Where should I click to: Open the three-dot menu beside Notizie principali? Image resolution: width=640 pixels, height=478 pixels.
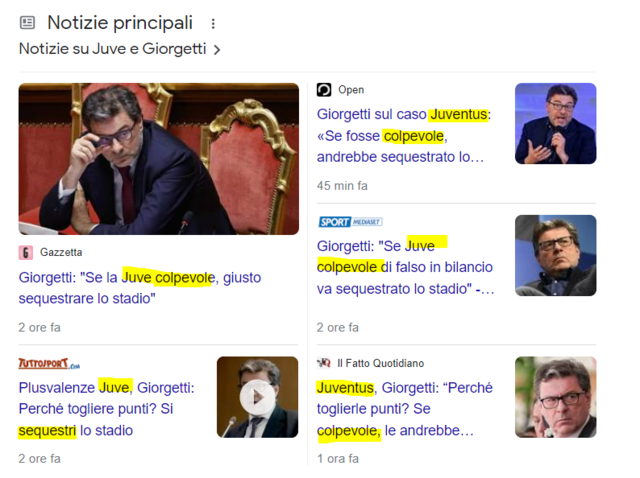(x=213, y=24)
